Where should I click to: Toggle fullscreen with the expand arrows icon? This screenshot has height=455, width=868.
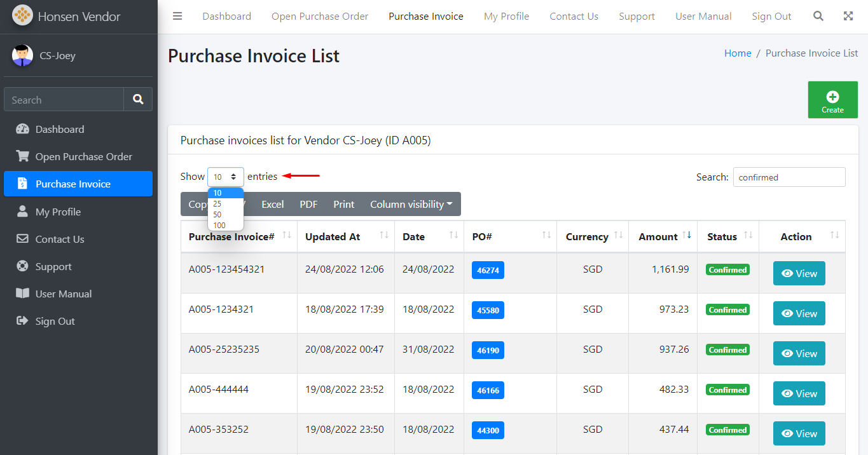coord(848,17)
